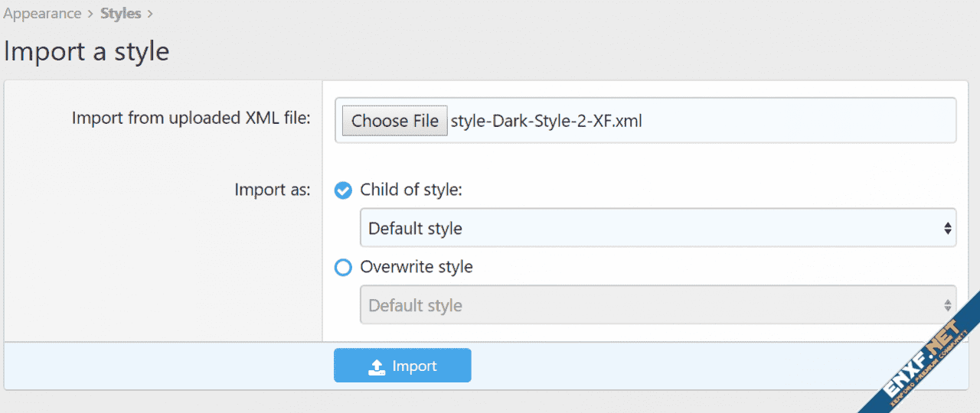Viewport: 980px width, 413px height.
Task: Open the Child of style dropdown
Action: tap(657, 228)
